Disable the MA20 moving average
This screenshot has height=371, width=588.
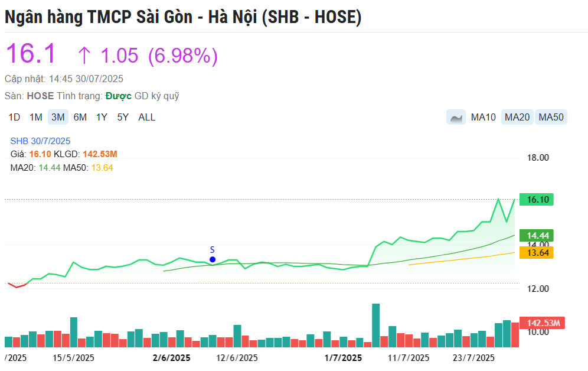click(517, 118)
